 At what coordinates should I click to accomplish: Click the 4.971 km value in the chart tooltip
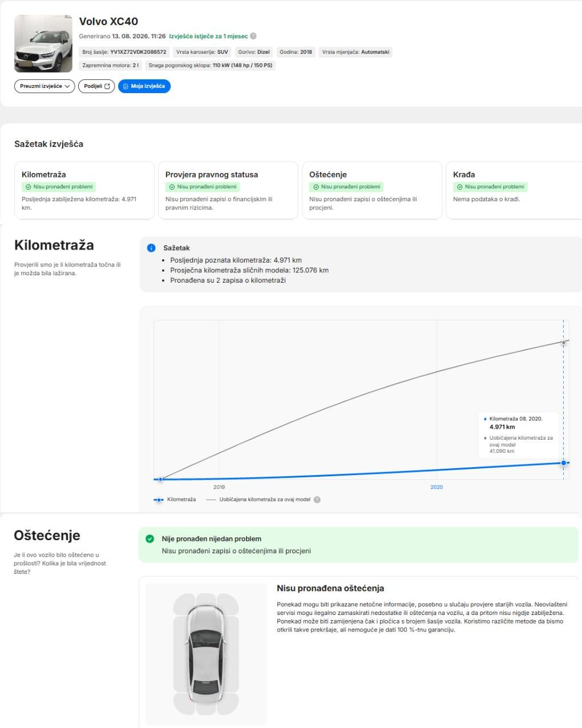(x=502, y=427)
